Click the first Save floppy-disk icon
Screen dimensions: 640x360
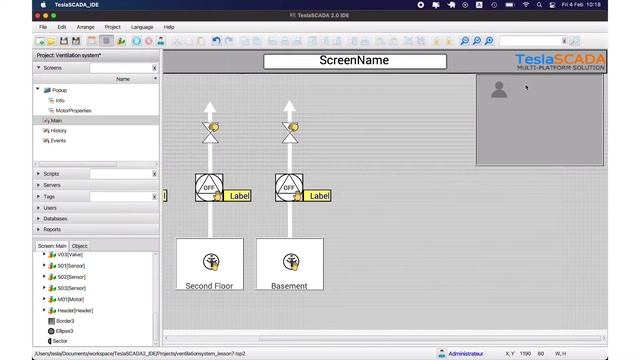pyautogui.click(x=64, y=41)
